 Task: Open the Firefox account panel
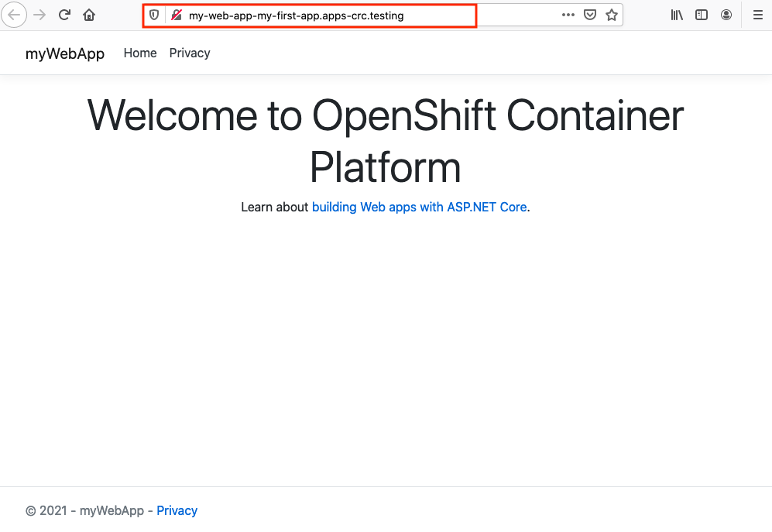point(726,15)
